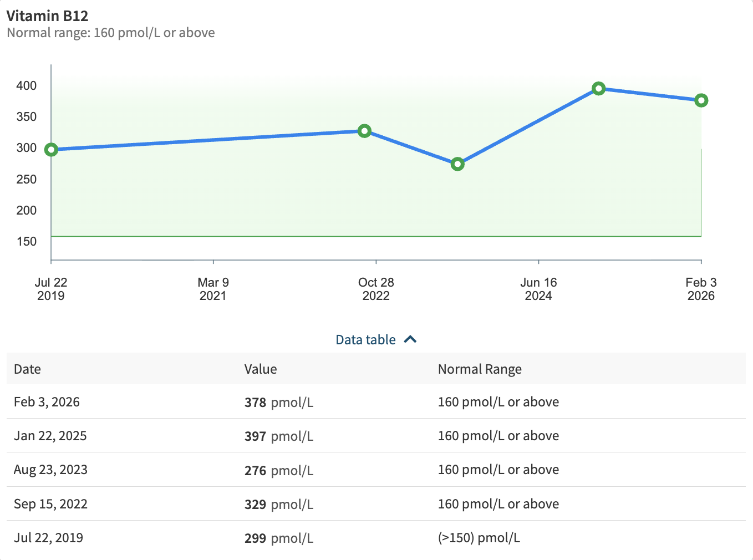
Task: Click the 300 y-axis label
Action: pyautogui.click(x=27, y=147)
